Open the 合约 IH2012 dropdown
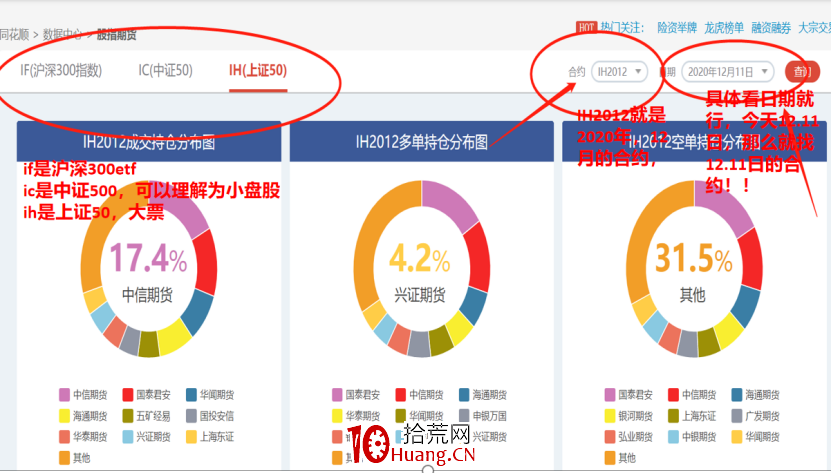The height and width of the screenshot is (474, 831). 620,72
